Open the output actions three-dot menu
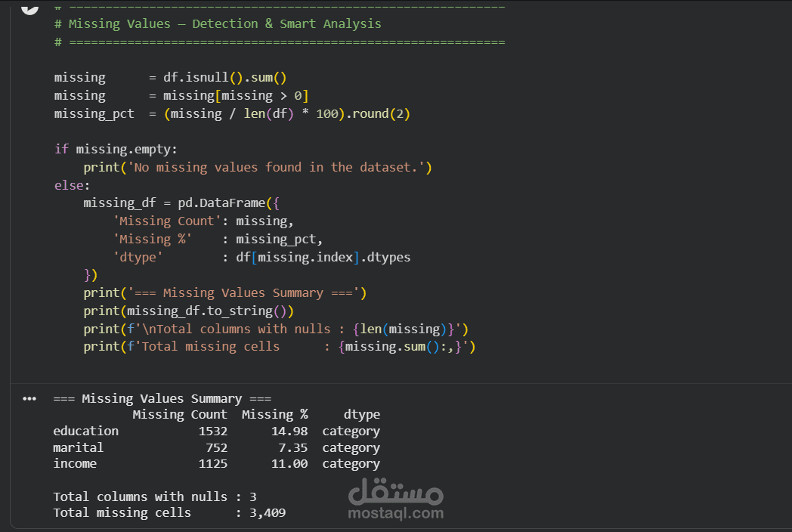The width and height of the screenshot is (792, 532). (x=29, y=398)
